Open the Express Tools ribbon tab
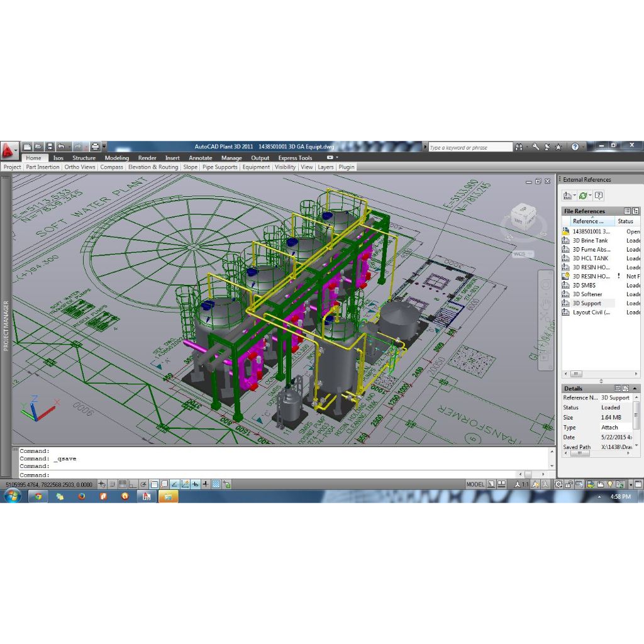The image size is (644, 644). click(x=294, y=157)
